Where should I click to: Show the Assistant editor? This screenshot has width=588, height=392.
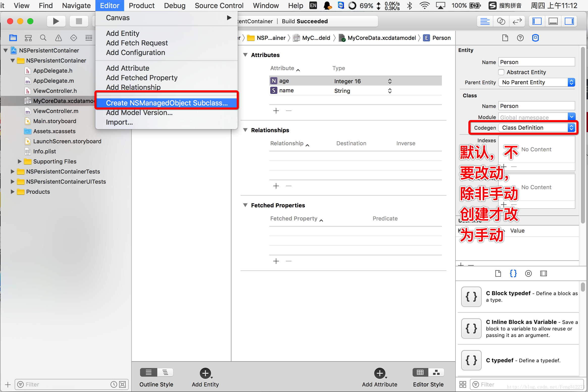point(501,21)
